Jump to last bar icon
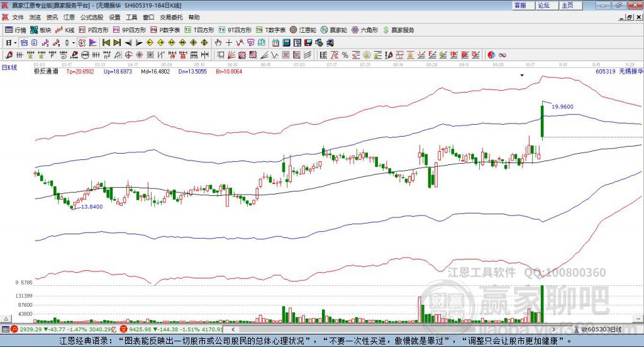 [117, 43]
